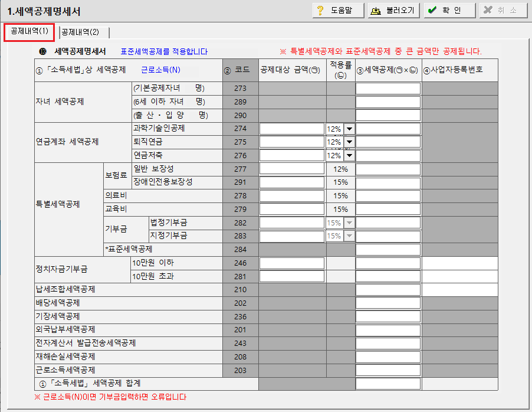This screenshot has height=412, width=532.
Task: Click the greyed 취소 cancel button
Action: click(504, 11)
